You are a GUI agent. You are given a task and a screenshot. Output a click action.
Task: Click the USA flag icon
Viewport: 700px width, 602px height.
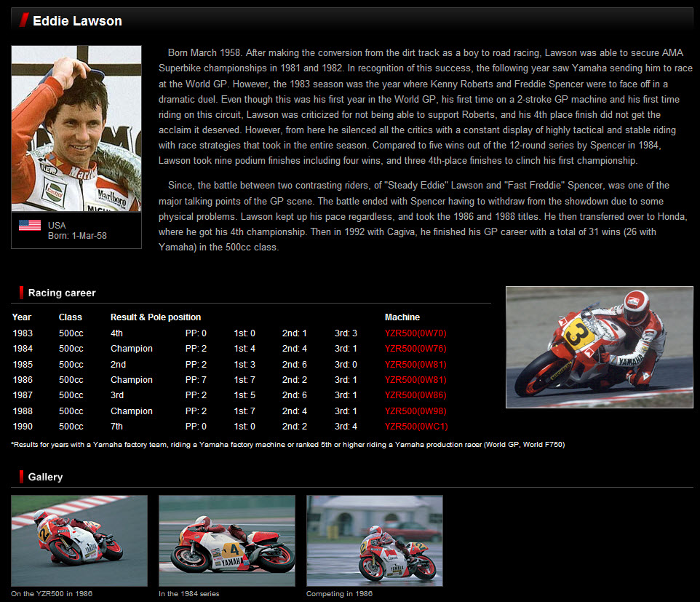30,225
